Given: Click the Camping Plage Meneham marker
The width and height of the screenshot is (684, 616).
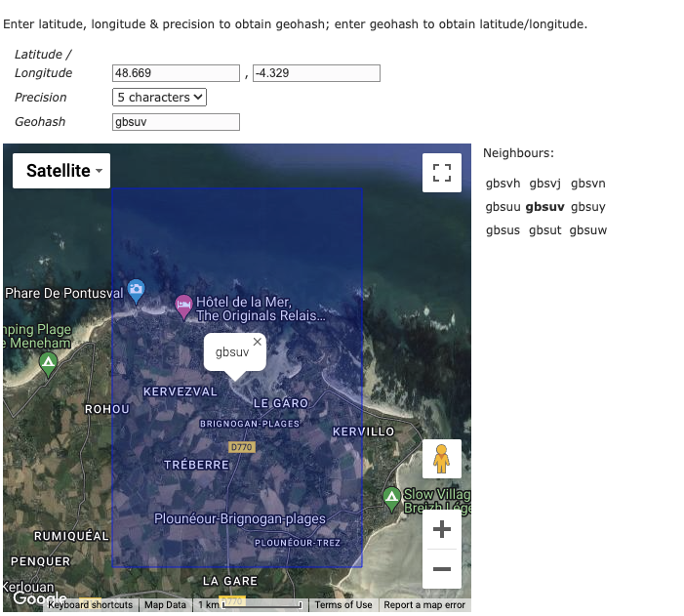Looking at the screenshot, I should click(47, 363).
